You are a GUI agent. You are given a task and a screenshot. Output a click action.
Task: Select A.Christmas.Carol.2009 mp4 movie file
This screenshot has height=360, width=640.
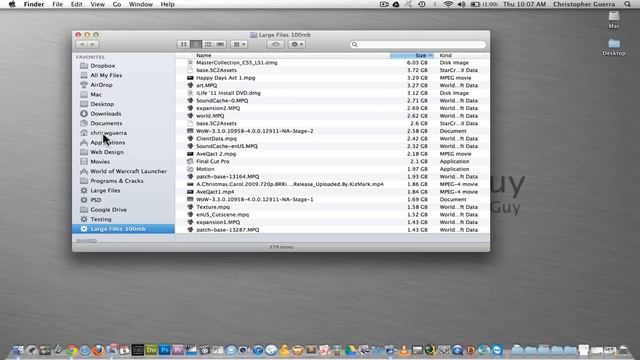(332, 184)
